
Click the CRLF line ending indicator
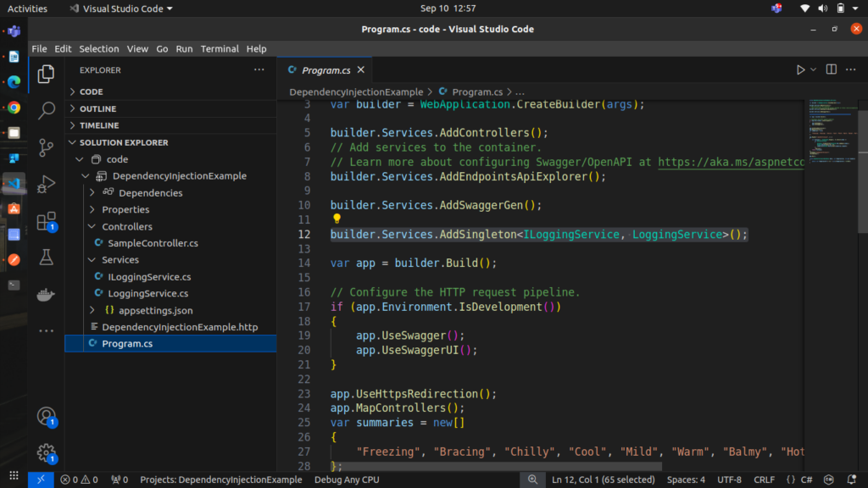764,480
